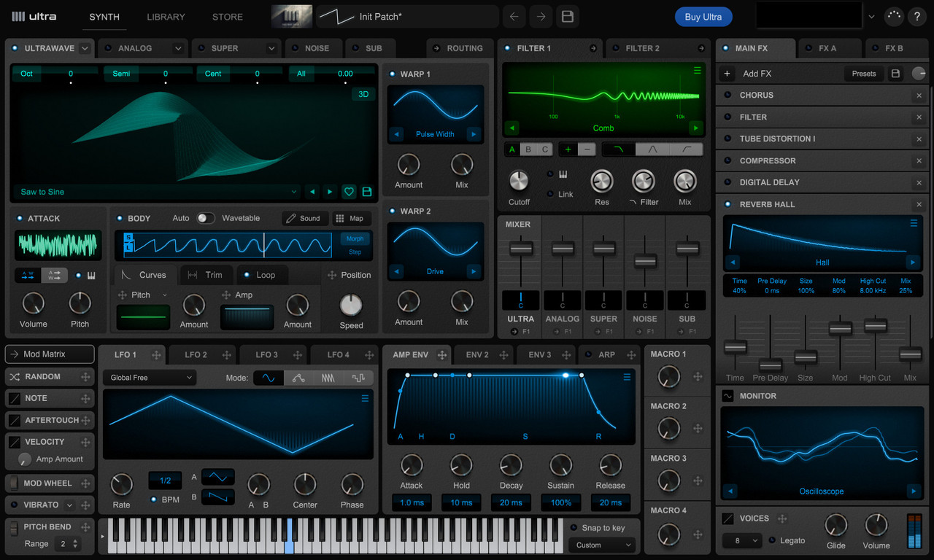Image resolution: width=934 pixels, height=560 pixels.
Task: Toggle the Warp 1 power
Action: [393, 74]
